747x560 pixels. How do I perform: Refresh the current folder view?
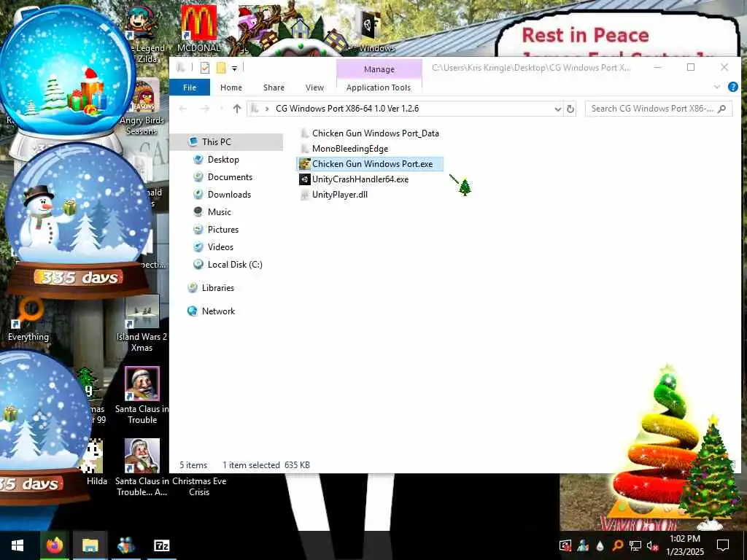point(570,109)
